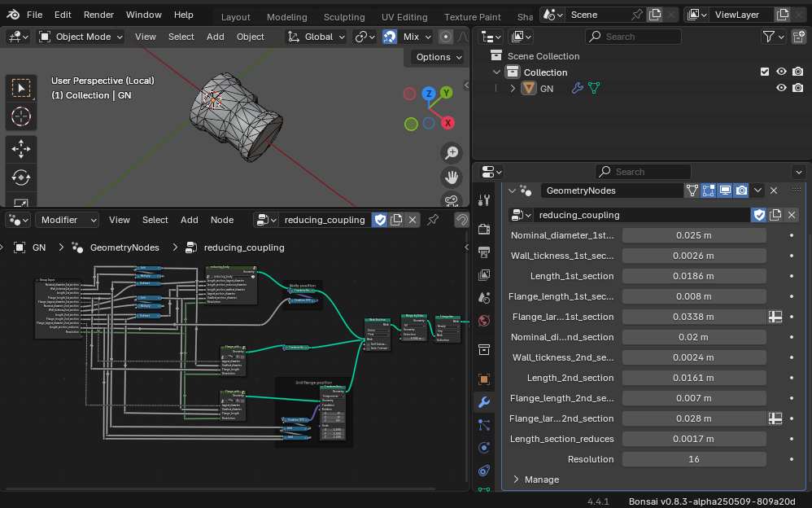Screen dimensions: 812x508
Task: Open the Edit menu
Action: click(x=63, y=15)
